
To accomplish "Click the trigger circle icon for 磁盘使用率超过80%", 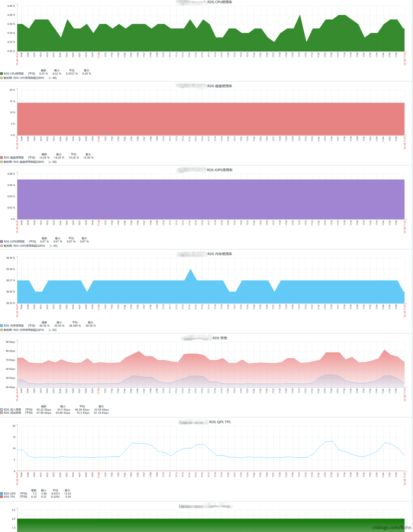I will pos(1,162).
